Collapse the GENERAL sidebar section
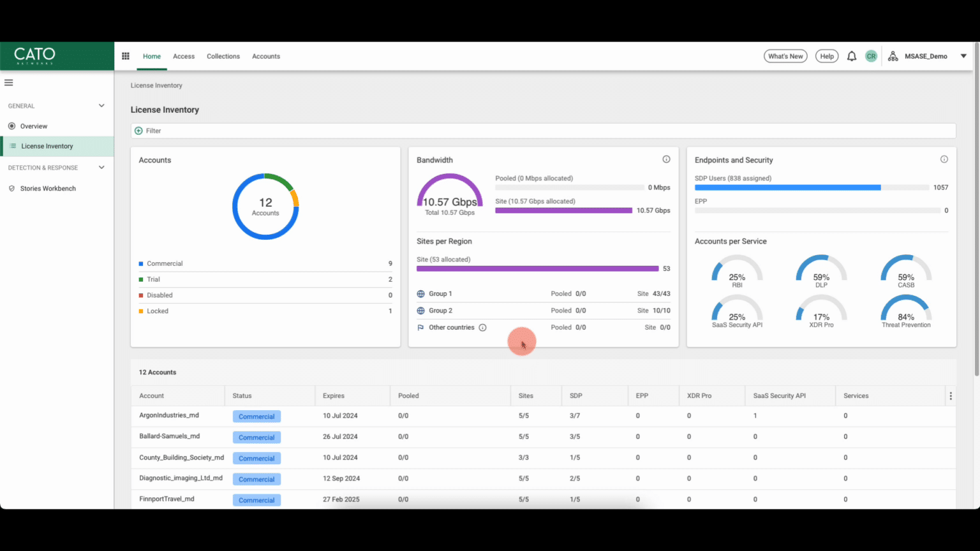 click(x=101, y=106)
